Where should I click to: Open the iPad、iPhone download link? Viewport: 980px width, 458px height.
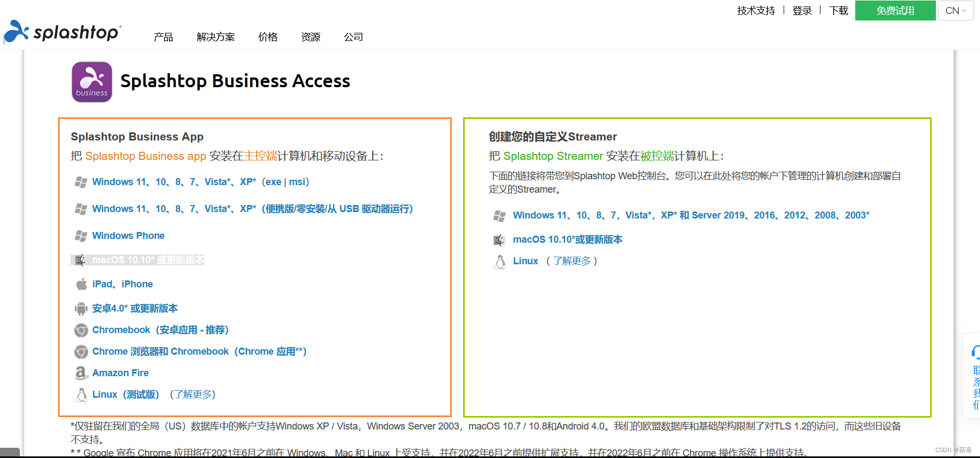(x=123, y=284)
